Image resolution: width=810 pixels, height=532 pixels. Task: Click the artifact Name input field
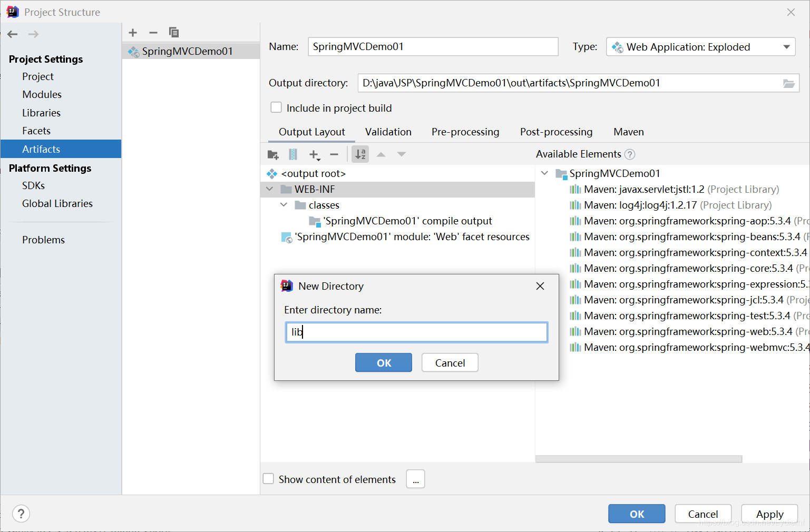tap(433, 46)
